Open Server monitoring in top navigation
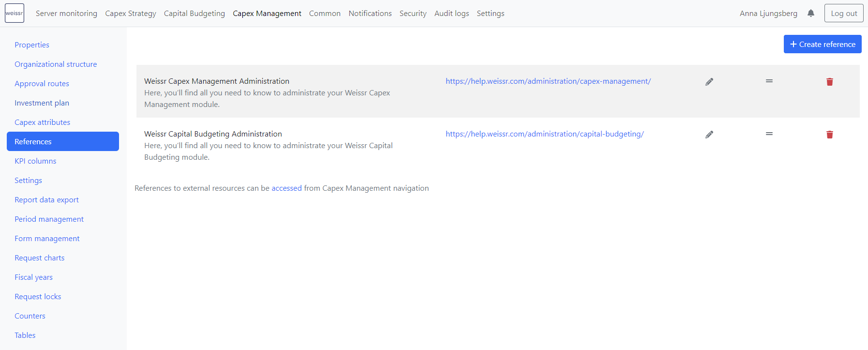 click(66, 14)
